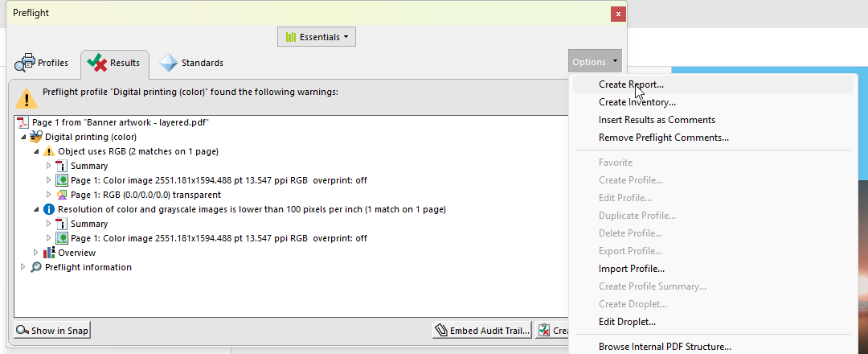Expand Summary under Resolution warning

coord(49,224)
